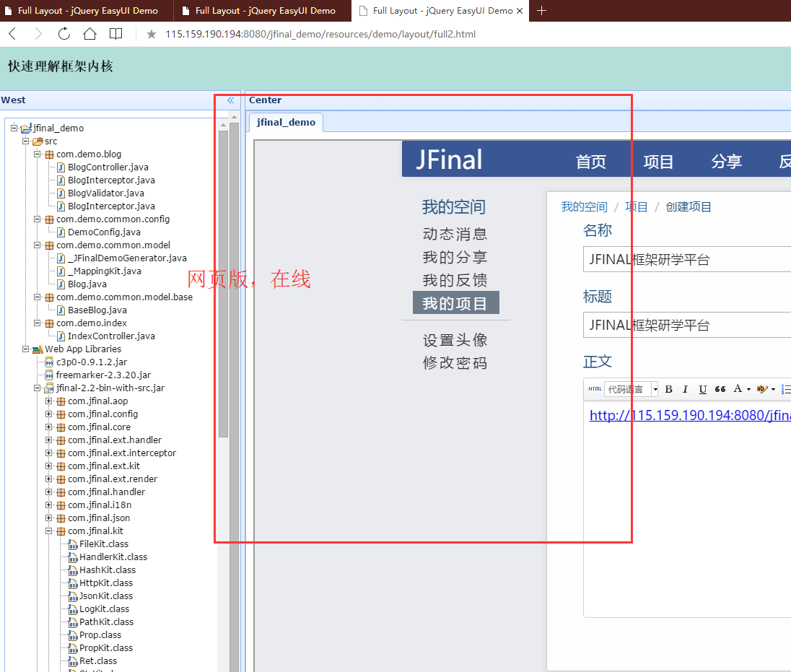Click the HashKit.class class icon

tap(73, 570)
